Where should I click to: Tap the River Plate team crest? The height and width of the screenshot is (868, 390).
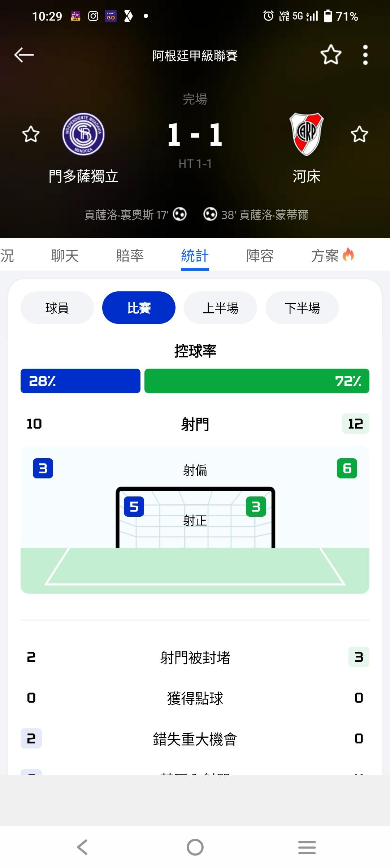[x=307, y=134]
